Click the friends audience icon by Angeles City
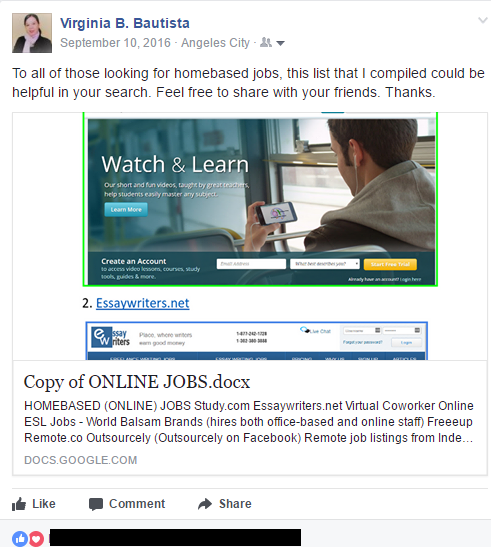Viewport: 491px width, 547px height. pos(266,43)
